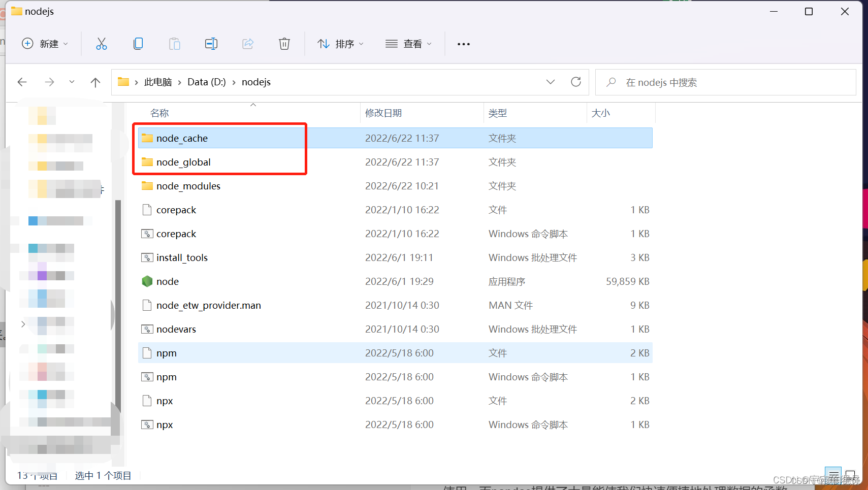Click the install_tools file name

(182, 257)
